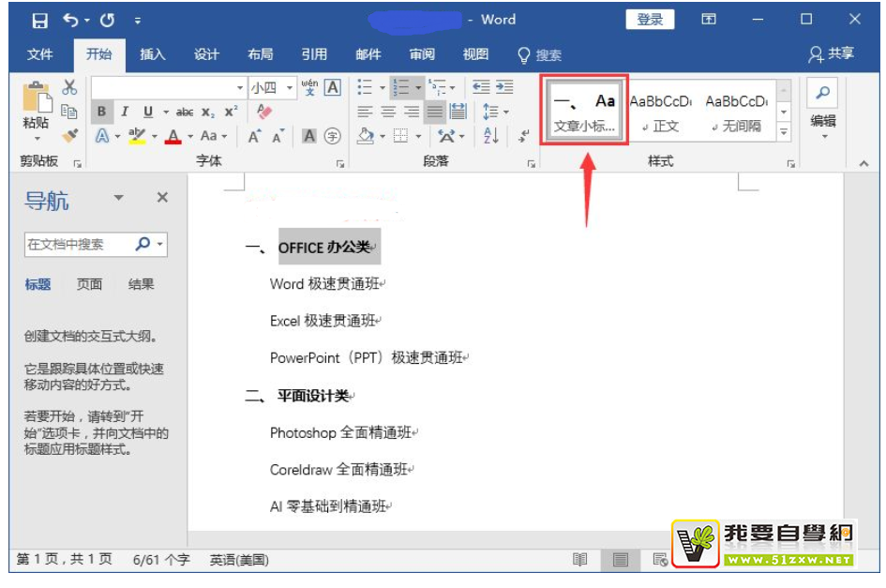Expand the font name dropdown list
The width and height of the screenshot is (886, 588).
click(240, 87)
